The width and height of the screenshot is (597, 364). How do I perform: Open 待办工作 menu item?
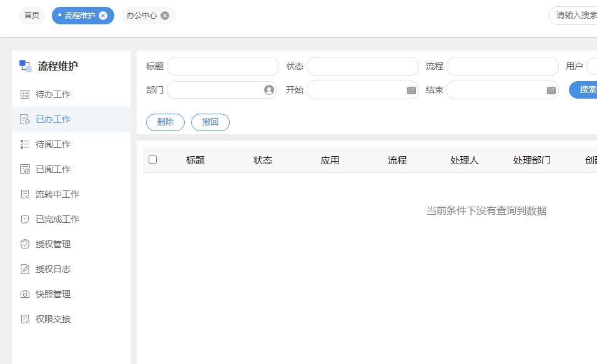click(x=71, y=94)
